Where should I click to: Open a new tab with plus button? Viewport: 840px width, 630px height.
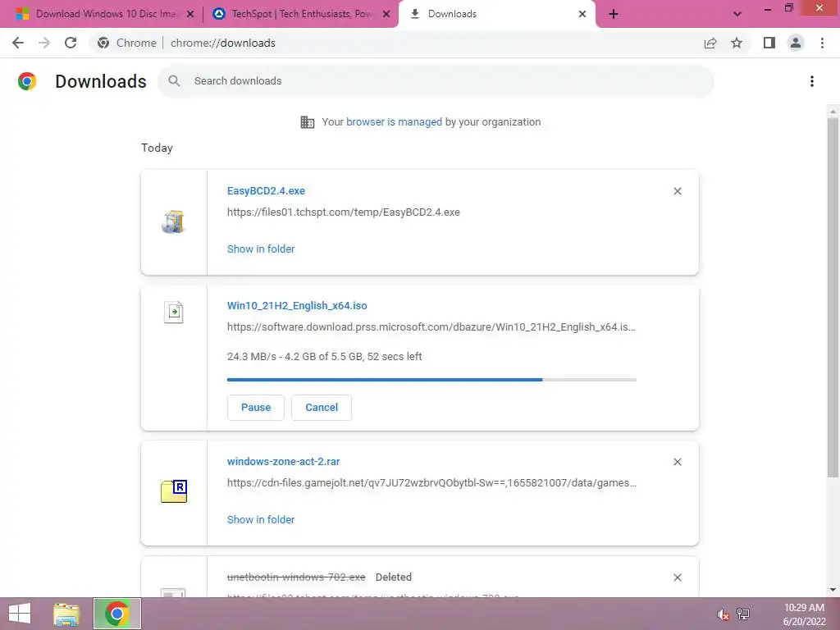tap(614, 14)
